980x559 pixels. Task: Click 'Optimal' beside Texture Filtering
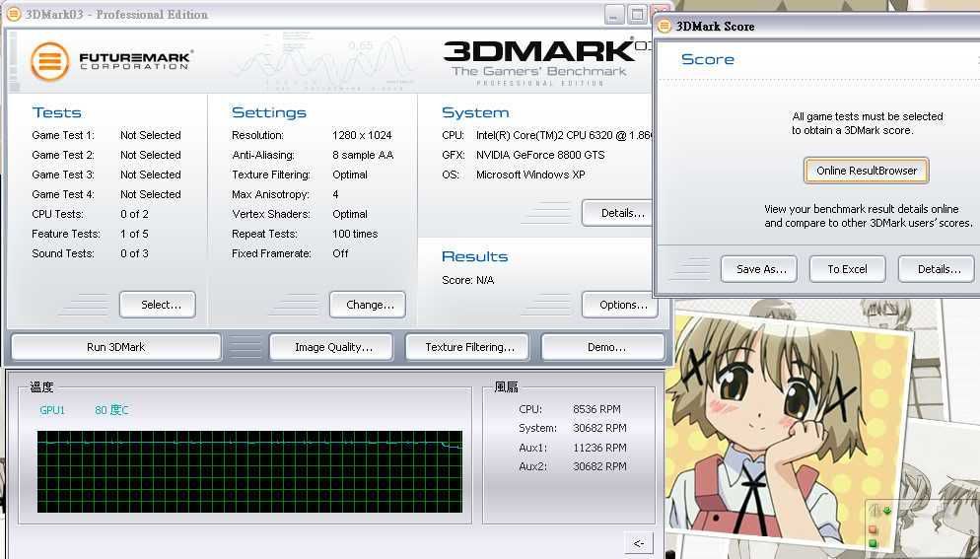(350, 175)
